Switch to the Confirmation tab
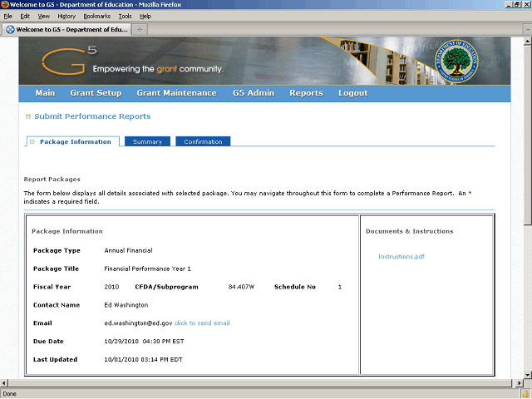The width and height of the screenshot is (532, 399). click(x=203, y=141)
